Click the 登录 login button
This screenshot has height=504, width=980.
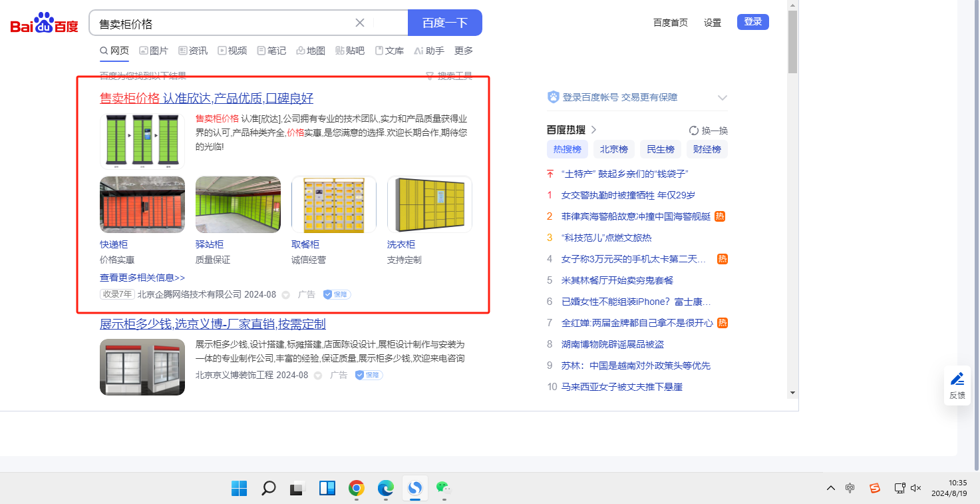click(x=752, y=22)
